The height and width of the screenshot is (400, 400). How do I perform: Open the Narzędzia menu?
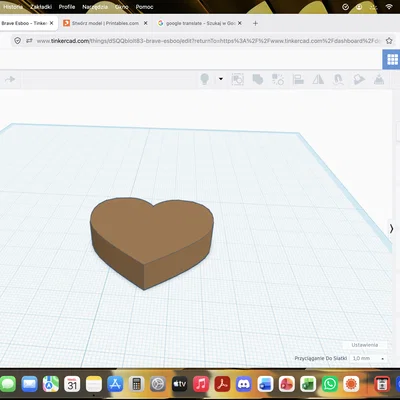click(x=95, y=7)
